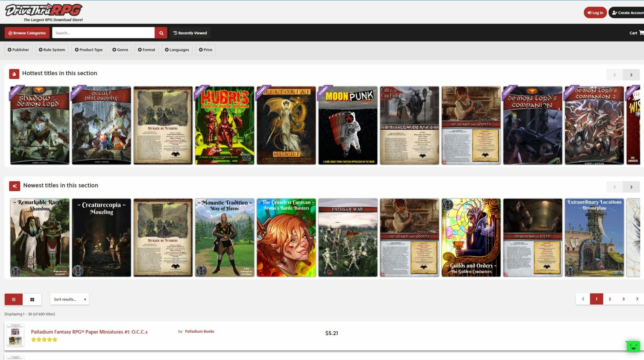Click the search magnifier icon
The width and height of the screenshot is (644, 360).
[161, 33]
